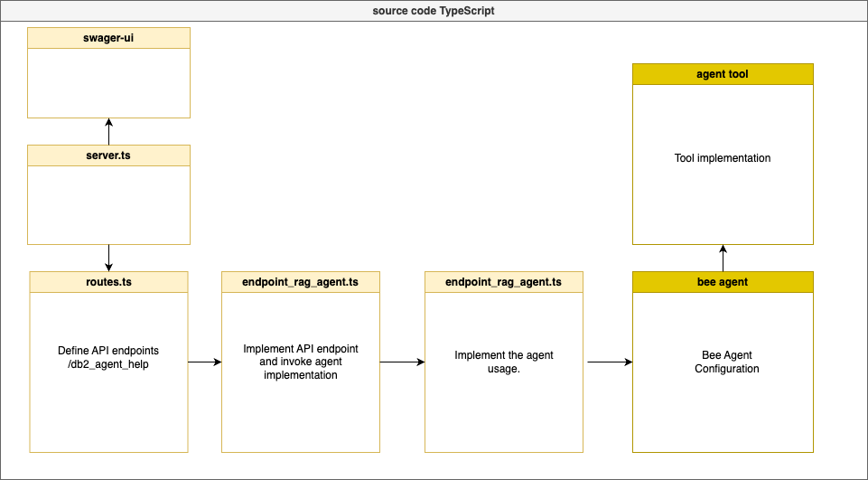Click header above 'Implement API endpoint' text
The height and width of the screenshot is (480, 868).
(301, 282)
